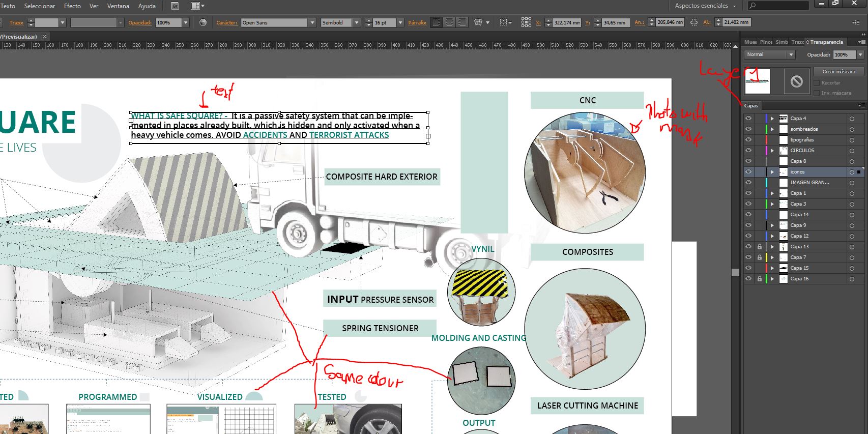Open the Ayuda menu

(x=147, y=6)
